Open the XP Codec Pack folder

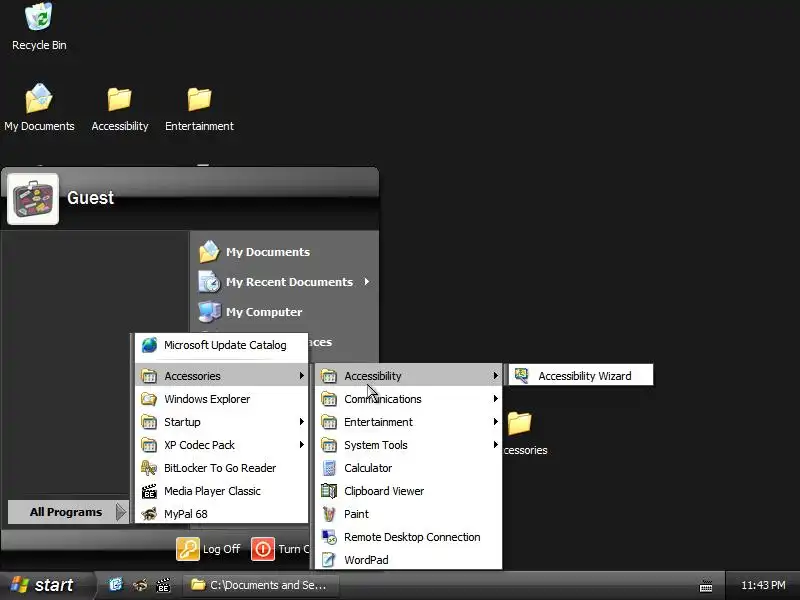221,445
